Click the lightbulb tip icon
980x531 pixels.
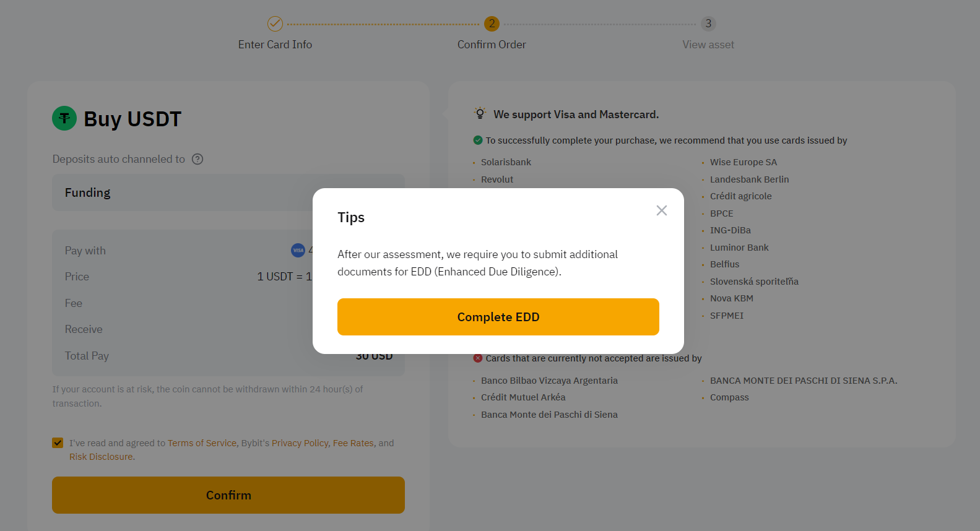[x=480, y=113]
